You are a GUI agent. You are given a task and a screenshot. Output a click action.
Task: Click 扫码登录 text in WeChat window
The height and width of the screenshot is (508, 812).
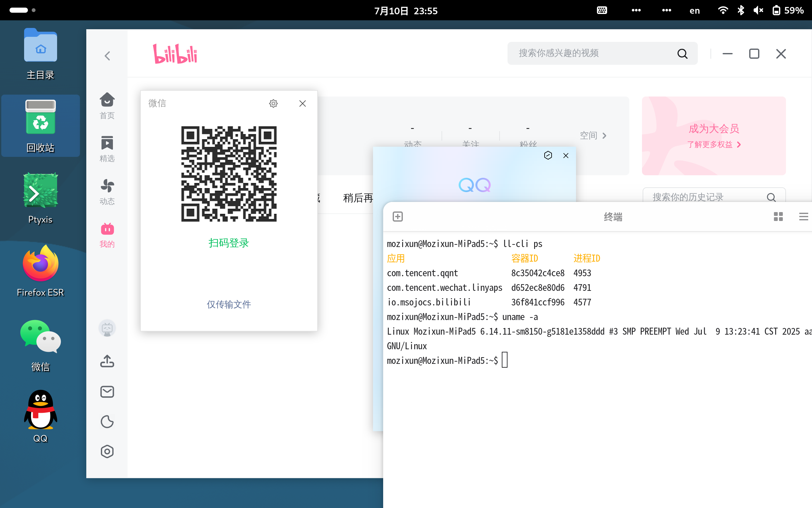229,243
